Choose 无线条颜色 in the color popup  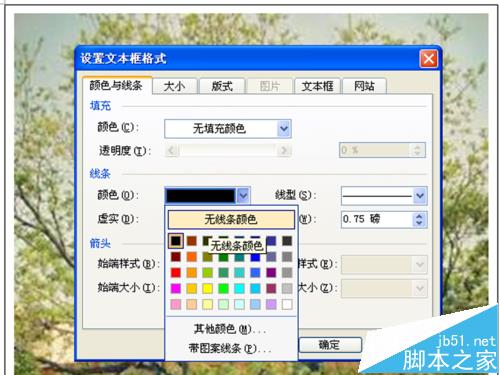231,219
